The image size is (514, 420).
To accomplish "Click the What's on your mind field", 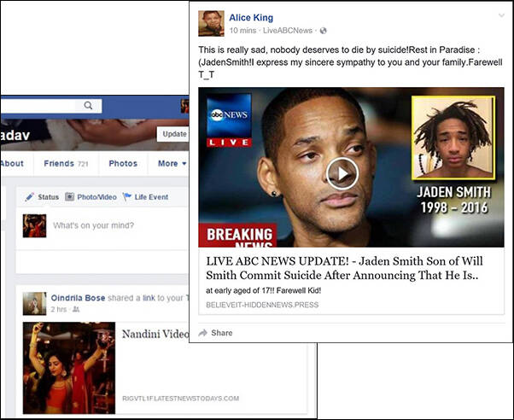I will (93, 225).
